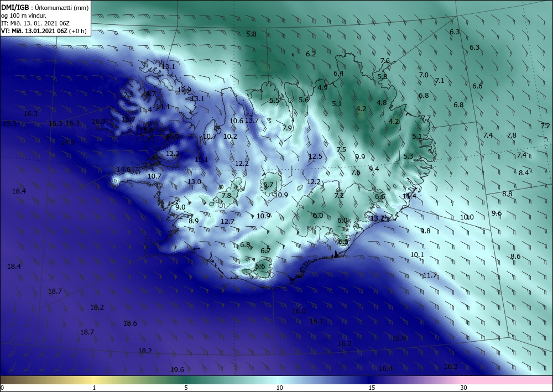Click the map value 5.0
Screen dimensions: 553x392
pyautogui.click(x=251, y=34)
